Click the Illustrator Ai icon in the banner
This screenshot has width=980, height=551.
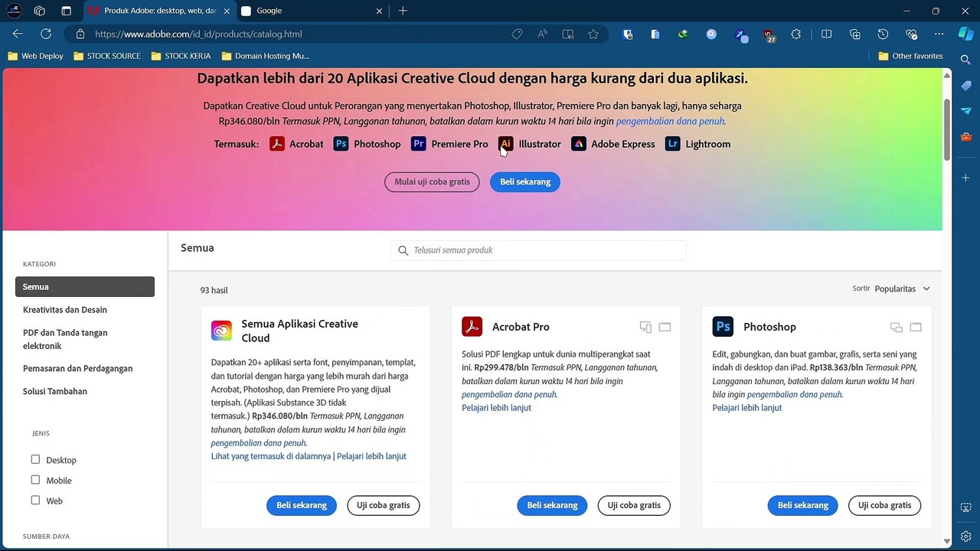tap(506, 144)
